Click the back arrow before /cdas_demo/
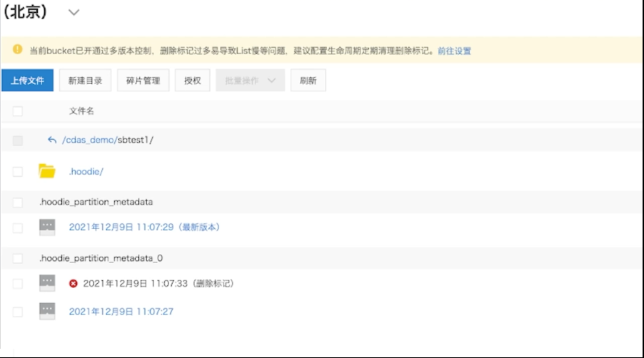Viewport: 644px width, 358px height. pos(51,140)
